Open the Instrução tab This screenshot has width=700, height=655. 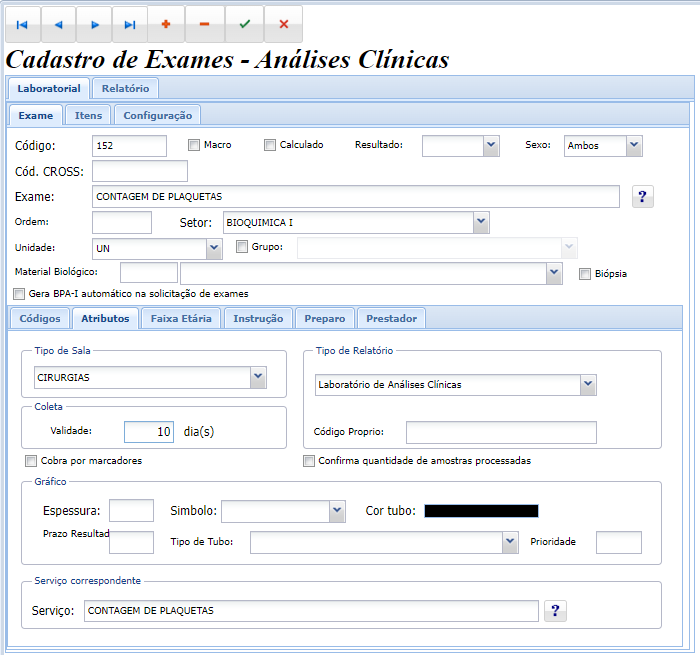(x=258, y=318)
